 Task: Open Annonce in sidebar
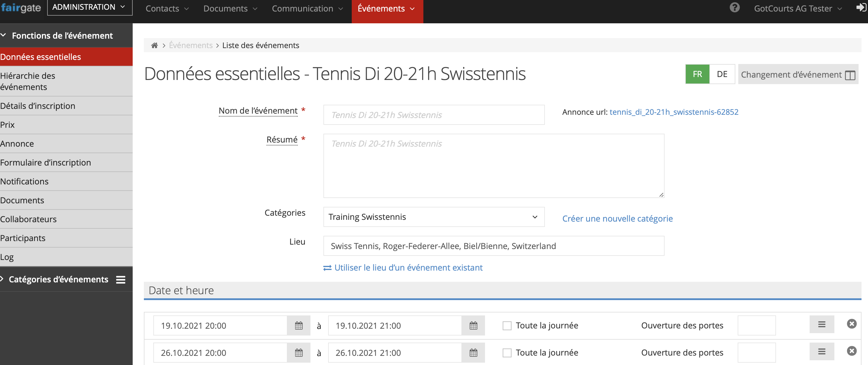coord(66,144)
